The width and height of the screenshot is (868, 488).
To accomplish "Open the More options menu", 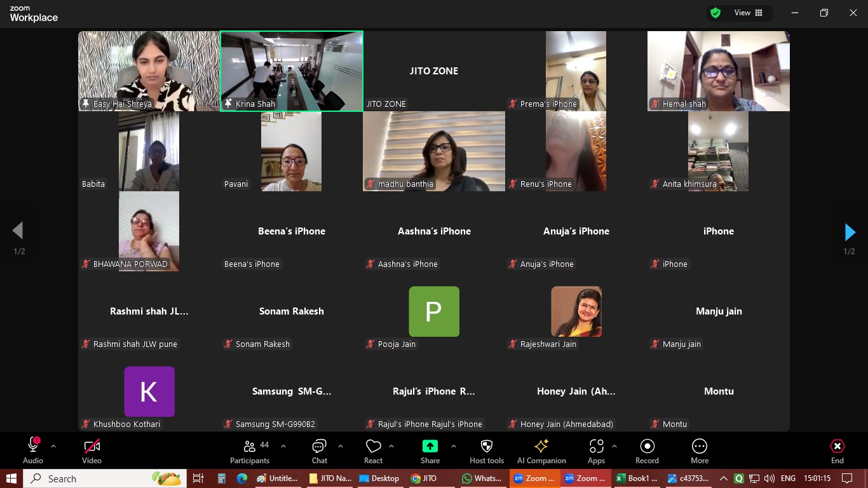I will (699, 451).
